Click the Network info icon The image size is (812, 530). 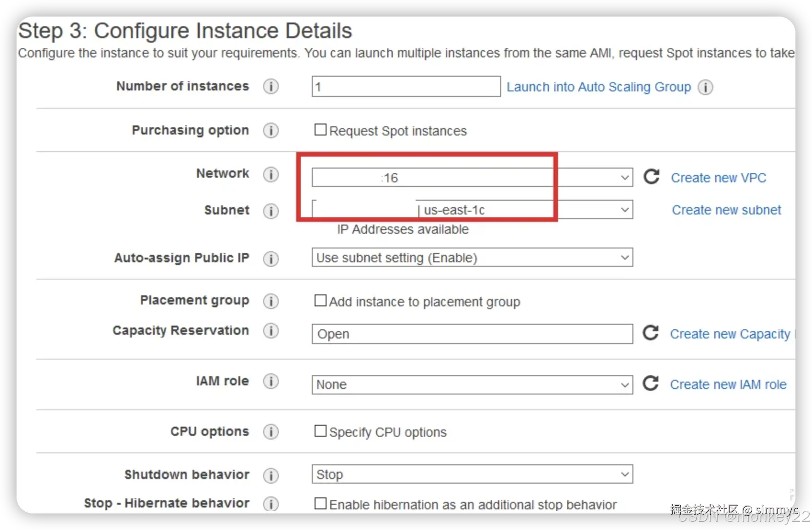click(x=271, y=175)
